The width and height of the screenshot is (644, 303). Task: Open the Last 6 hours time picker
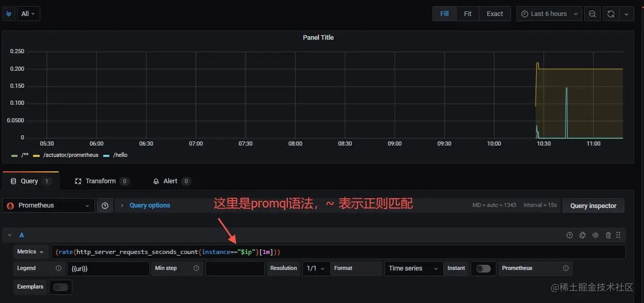(x=549, y=14)
